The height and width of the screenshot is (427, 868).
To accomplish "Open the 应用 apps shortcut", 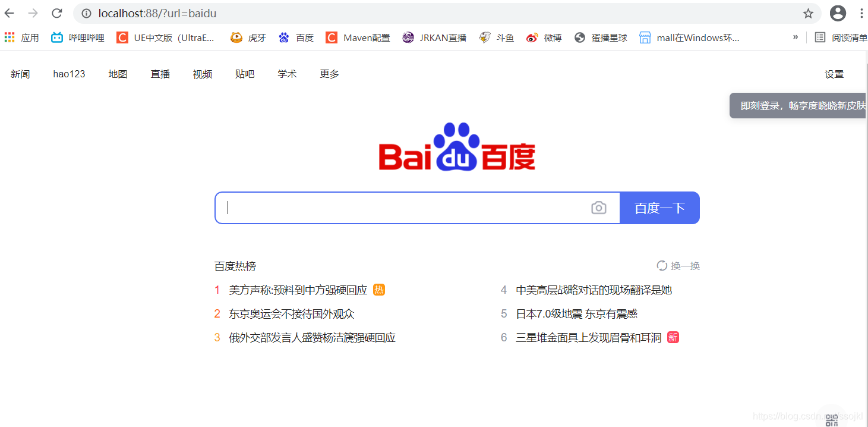I will pos(21,37).
